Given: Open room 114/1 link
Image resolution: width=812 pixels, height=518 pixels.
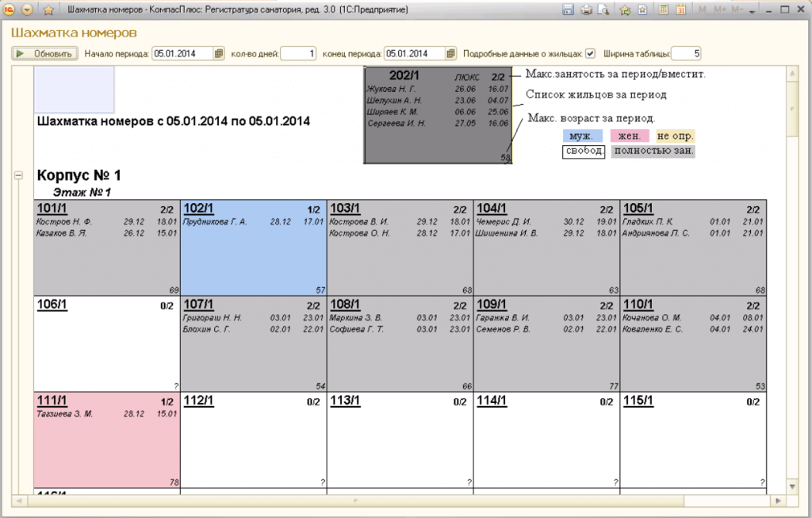Looking at the screenshot, I should tap(492, 401).
